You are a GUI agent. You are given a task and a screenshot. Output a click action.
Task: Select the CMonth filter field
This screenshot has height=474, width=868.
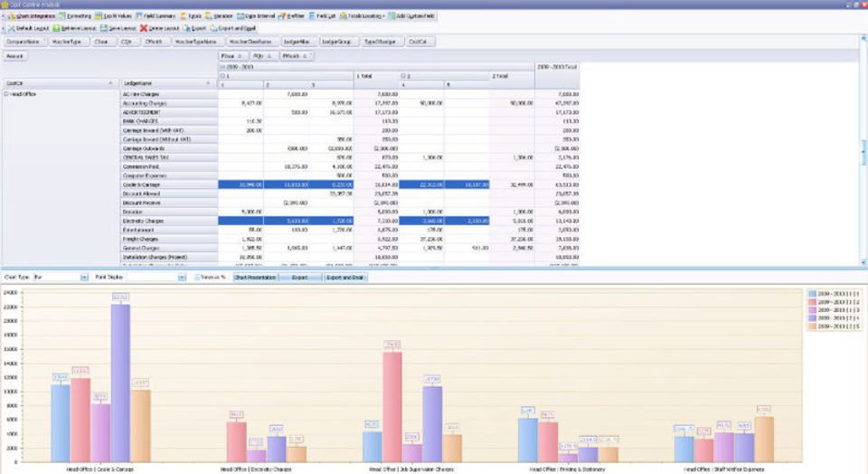point(155,42)
